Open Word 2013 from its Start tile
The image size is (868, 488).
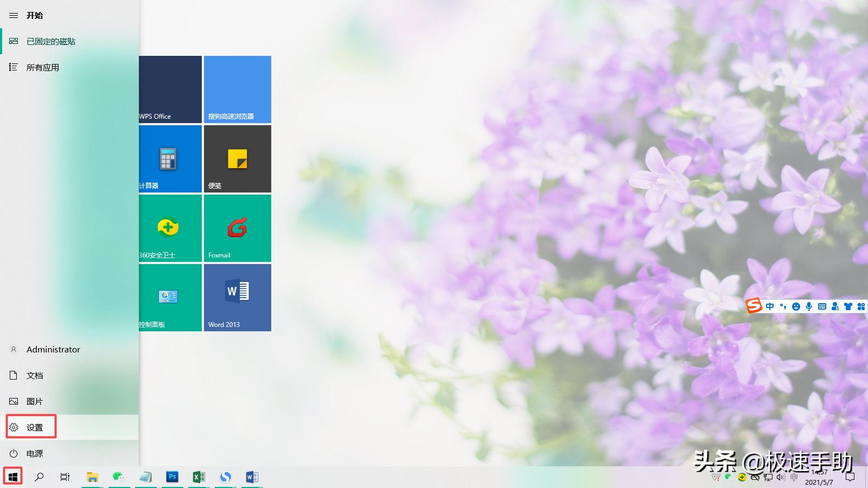pyautogui.click(x=237, y=298)
